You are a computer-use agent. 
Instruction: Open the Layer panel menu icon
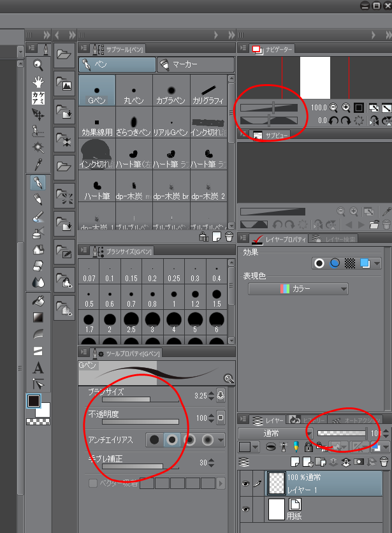[x=243, y=419]
